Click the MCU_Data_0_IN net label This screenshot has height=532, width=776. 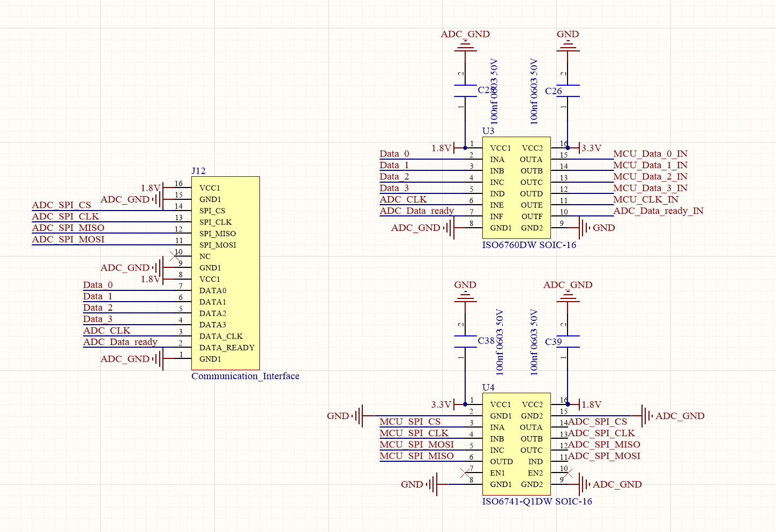coord(650,154)
